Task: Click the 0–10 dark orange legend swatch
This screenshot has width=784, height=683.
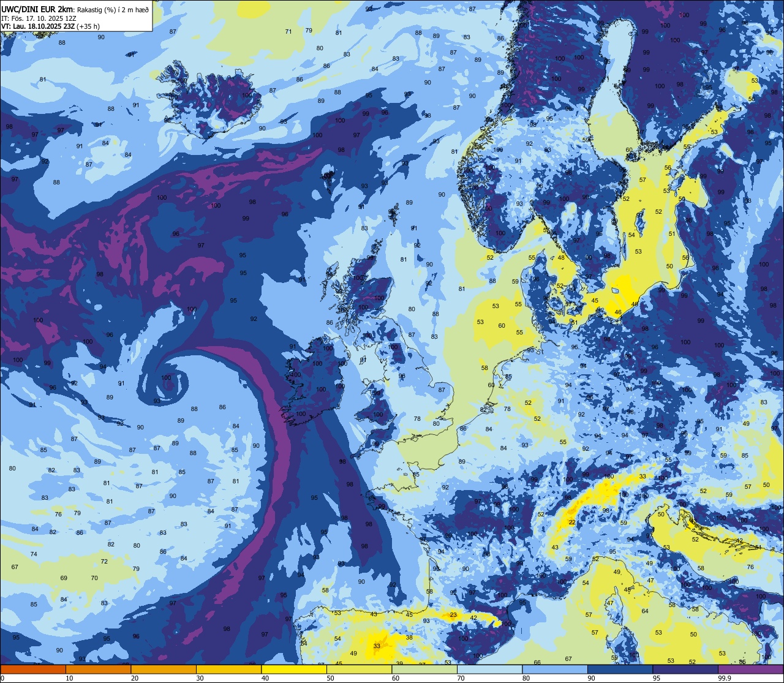Action: coord(33,670)
